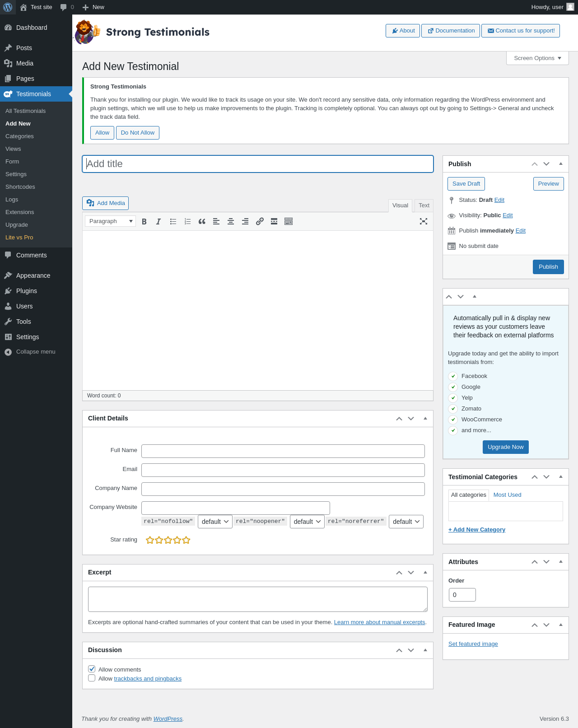The height and width of the screenshot is (728, 578).
Task: Move Attributes box up
Action: 535,562
